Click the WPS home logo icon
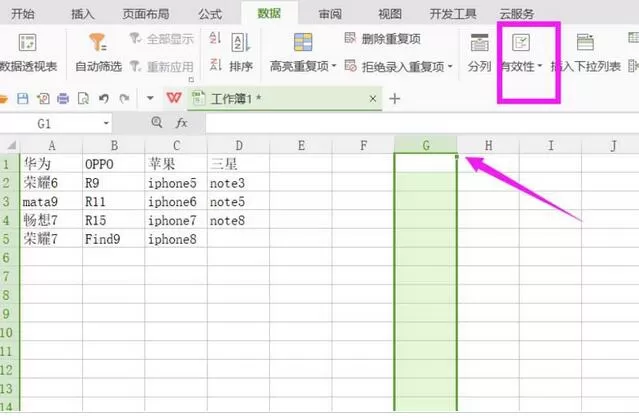 point(174,98)
